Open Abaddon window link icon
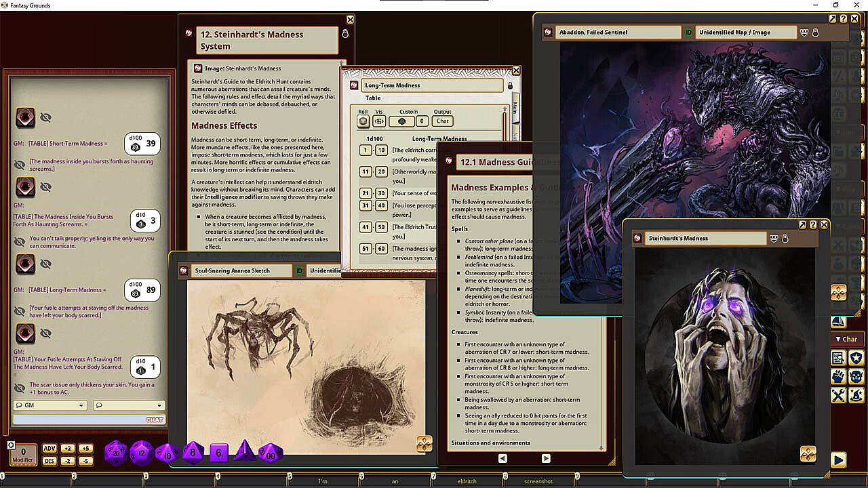 [548, 32]
